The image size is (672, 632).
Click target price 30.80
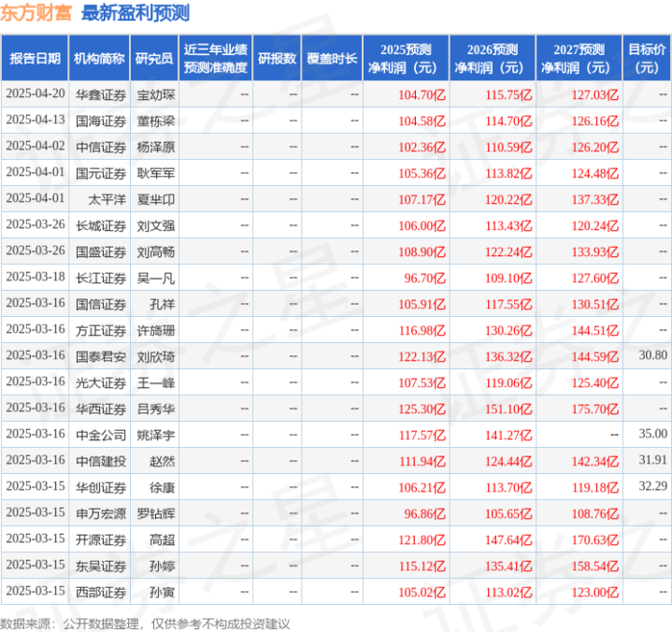click(652, 355)
